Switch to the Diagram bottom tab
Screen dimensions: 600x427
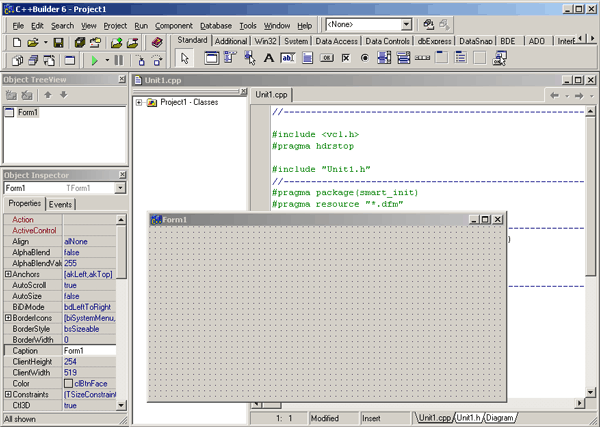500,417
